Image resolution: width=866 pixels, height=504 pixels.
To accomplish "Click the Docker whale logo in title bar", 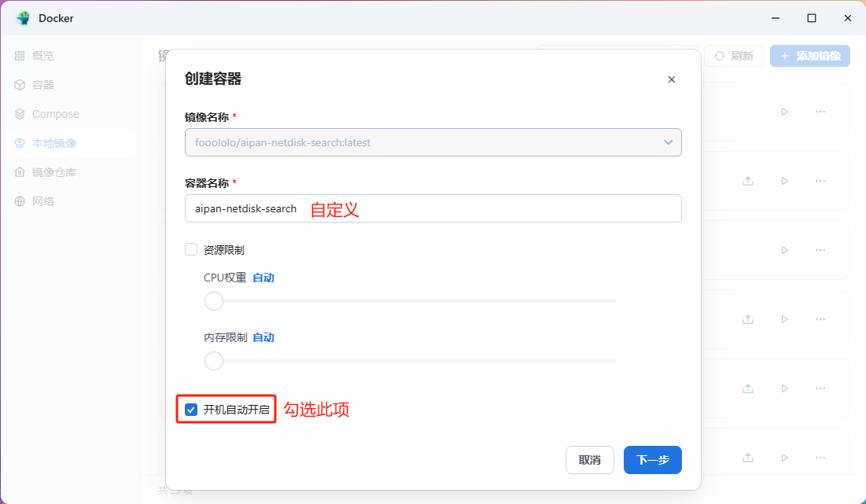I will [23, 18].
